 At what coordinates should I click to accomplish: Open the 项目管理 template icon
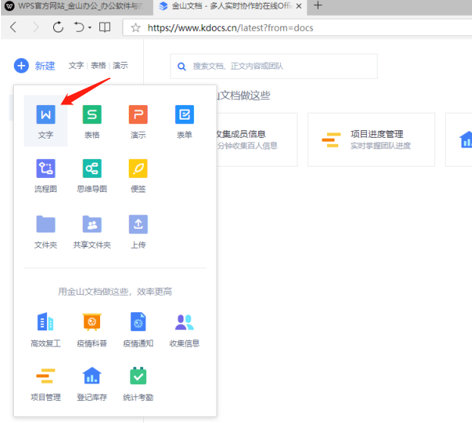pyautogui.click(x=46, y=376)
